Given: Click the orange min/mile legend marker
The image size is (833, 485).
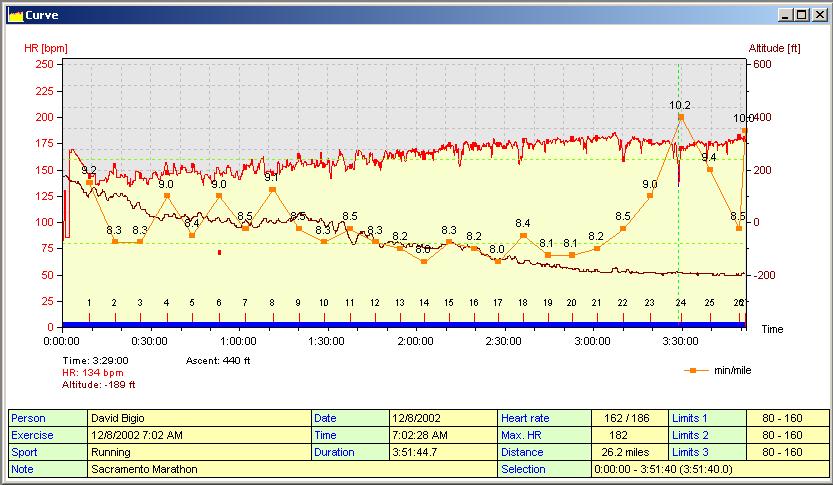Looking at the screenshot, I should (x=690, y=370).
